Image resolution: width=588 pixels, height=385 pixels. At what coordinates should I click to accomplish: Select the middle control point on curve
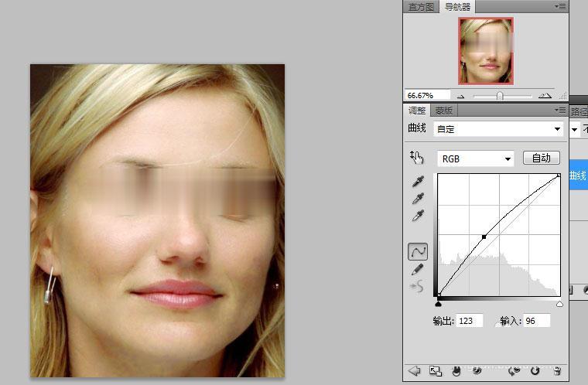[x=484, y=237]
